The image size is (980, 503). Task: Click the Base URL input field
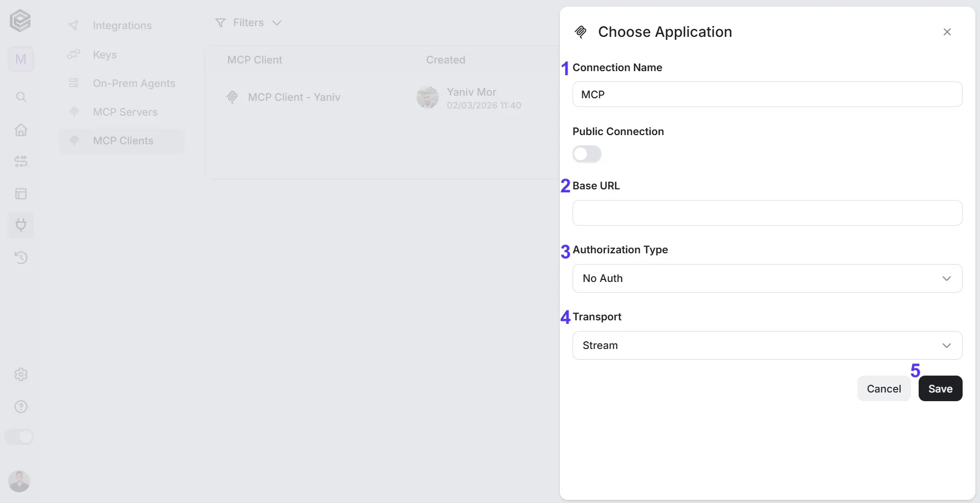767,213
